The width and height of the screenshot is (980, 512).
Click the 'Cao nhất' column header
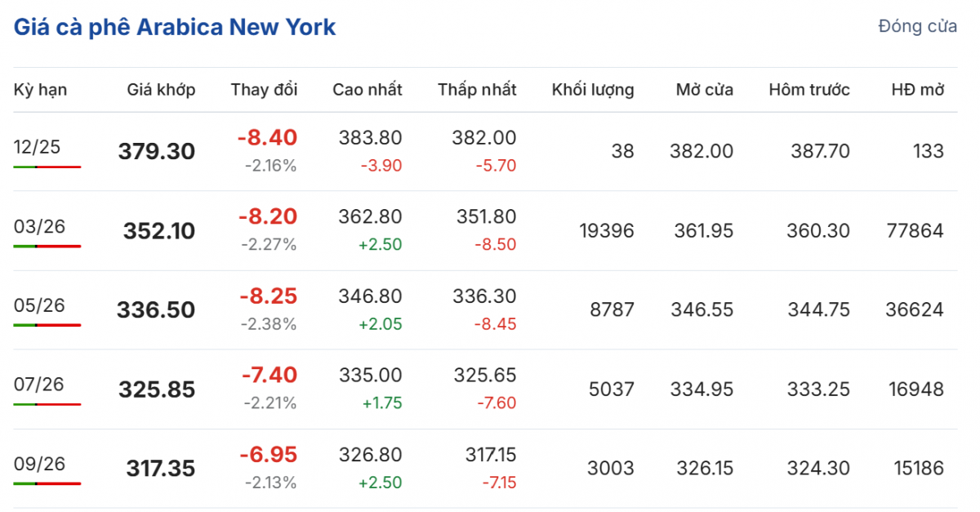pos(367,90)
